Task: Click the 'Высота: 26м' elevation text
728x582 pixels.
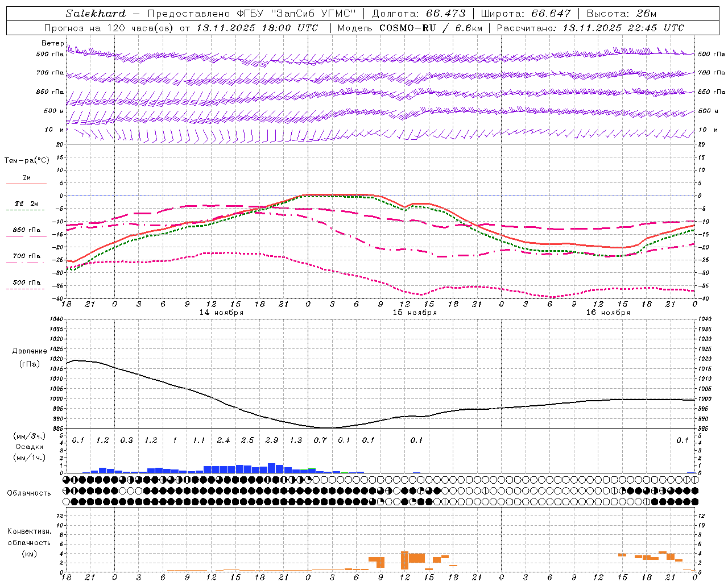Action: point(621,14)
